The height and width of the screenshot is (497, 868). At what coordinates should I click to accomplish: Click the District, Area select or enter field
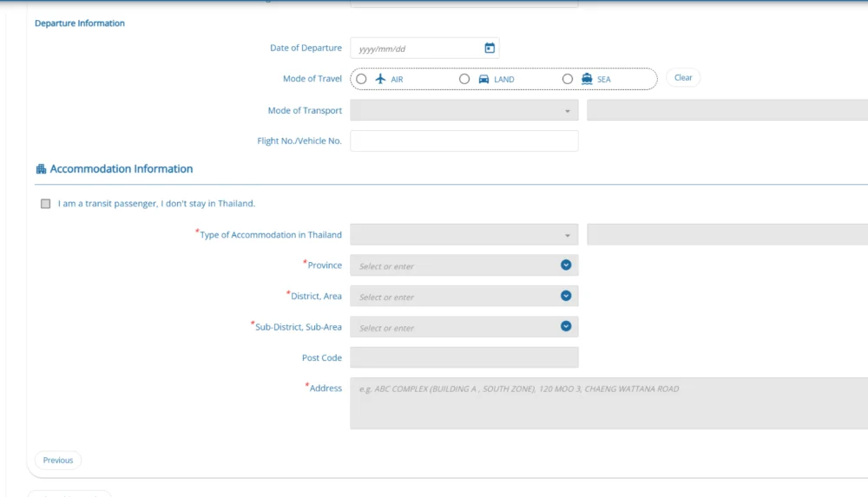(x=464, y=296)
